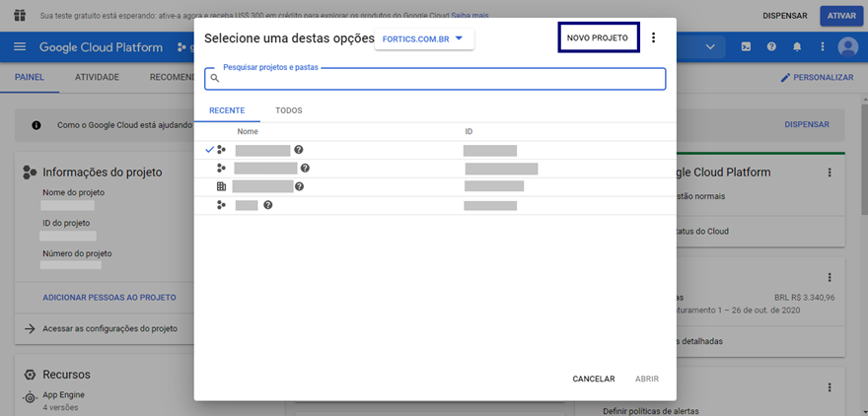Click the ABRIR button
Image resolution: width=868 pixels, height=416 pixels.
(x=647, y=379)
